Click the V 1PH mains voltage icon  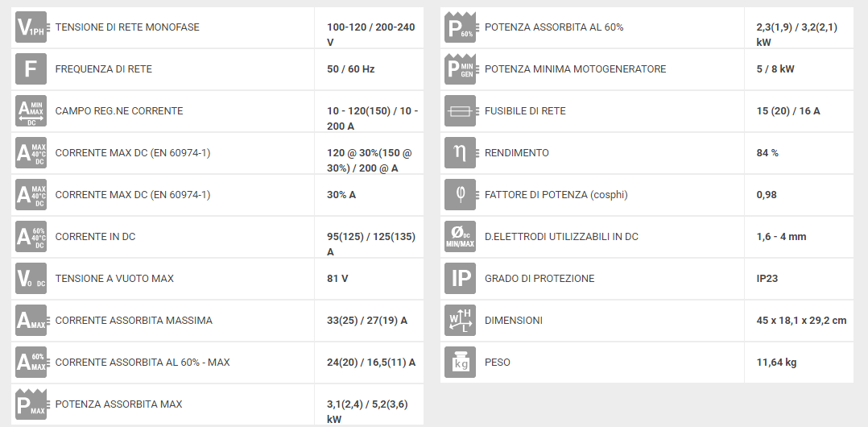pos(31,27)
